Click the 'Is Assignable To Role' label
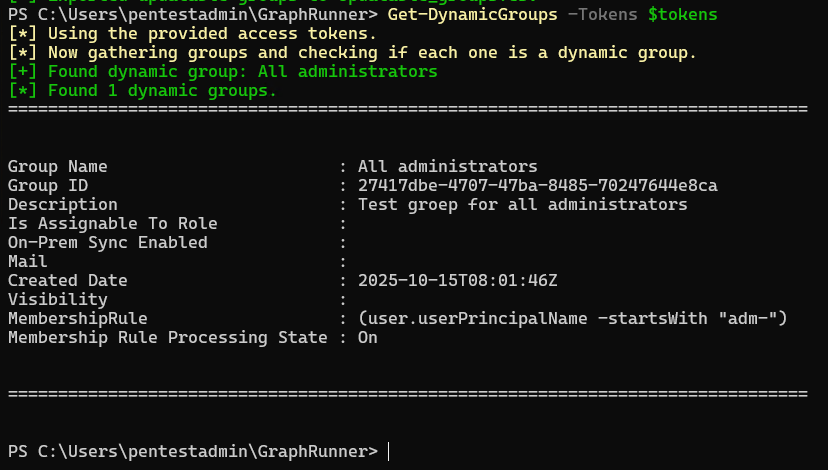Image resolution: width=828 pixels, height=470 pixels. tap(112, 224)
